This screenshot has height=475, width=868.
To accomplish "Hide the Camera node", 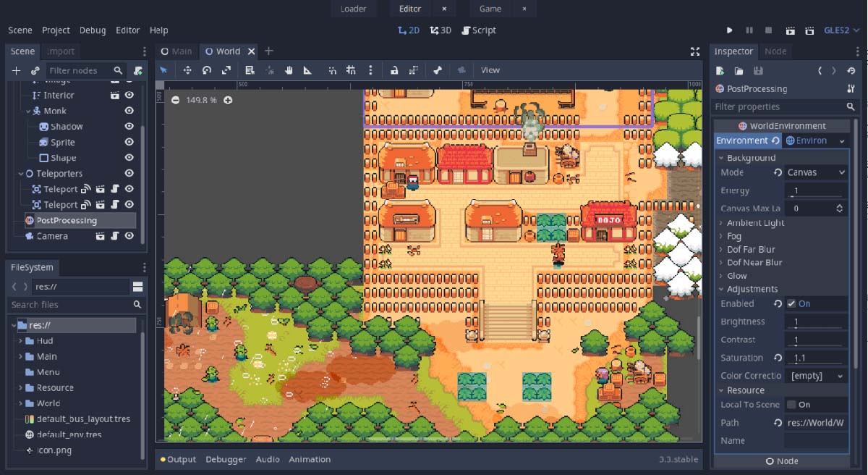I will [129, 236].
